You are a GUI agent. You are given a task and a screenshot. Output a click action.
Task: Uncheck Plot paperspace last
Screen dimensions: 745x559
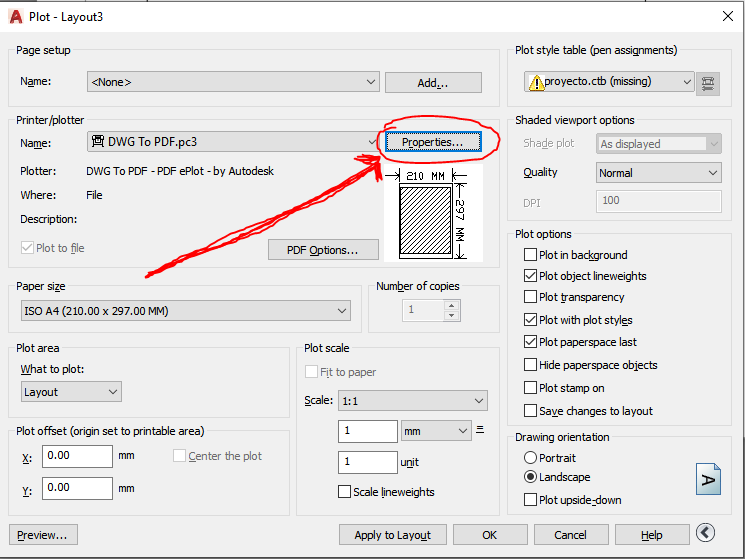[x=530, y=342]
